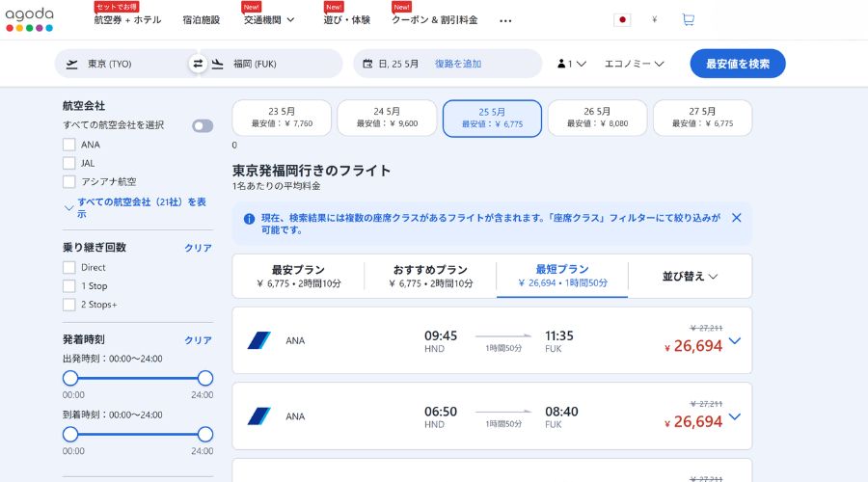Click the departure time slider left handle

point(70,379)
